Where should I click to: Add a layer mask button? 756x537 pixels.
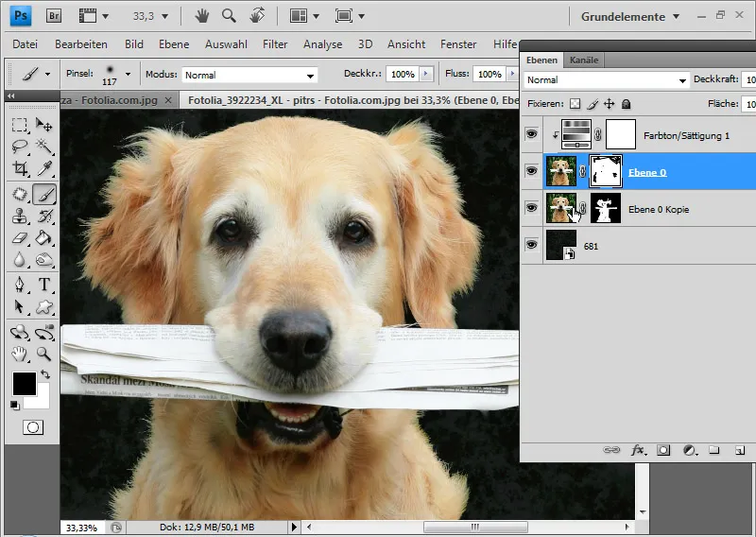(x=663, y=450)
